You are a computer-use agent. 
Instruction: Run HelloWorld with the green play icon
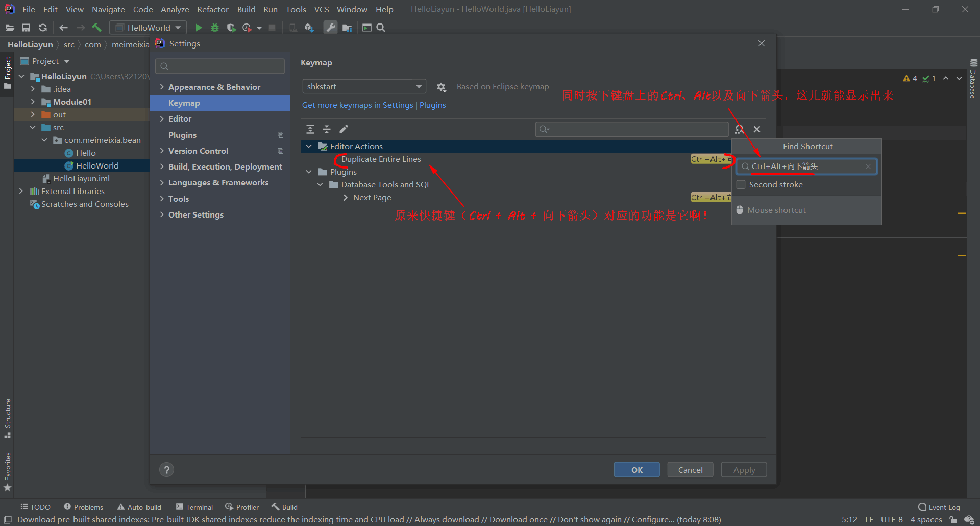click(199, 28)
